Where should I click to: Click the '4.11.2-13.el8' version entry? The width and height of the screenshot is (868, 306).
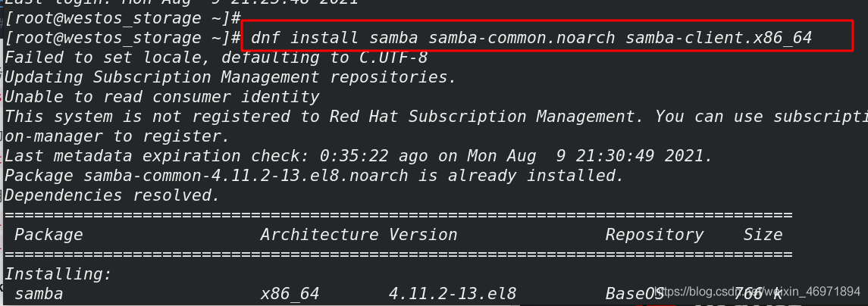pos(453,294)
